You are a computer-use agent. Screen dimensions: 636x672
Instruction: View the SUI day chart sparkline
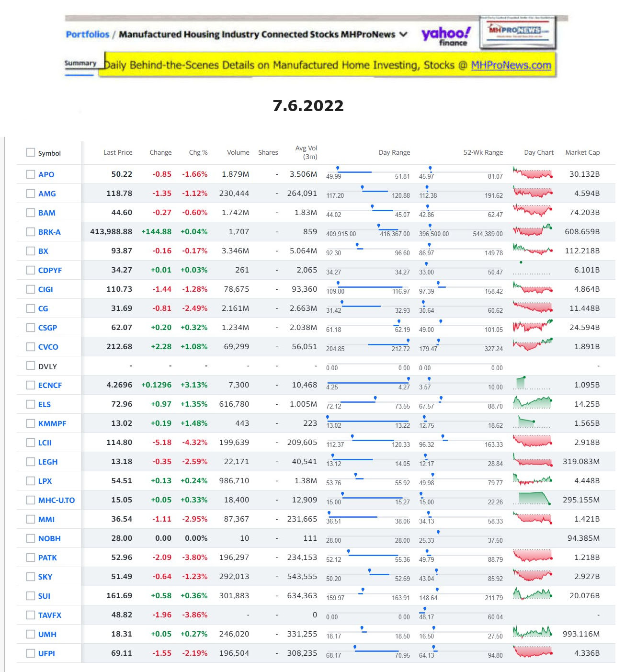[533, 594]
